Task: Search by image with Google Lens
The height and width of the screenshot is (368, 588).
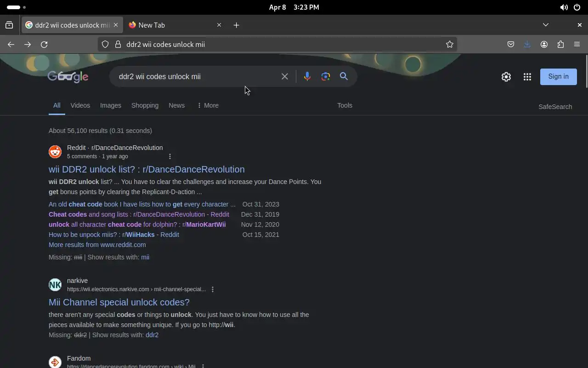Action: pyautogui.click(x=326, y=76)
